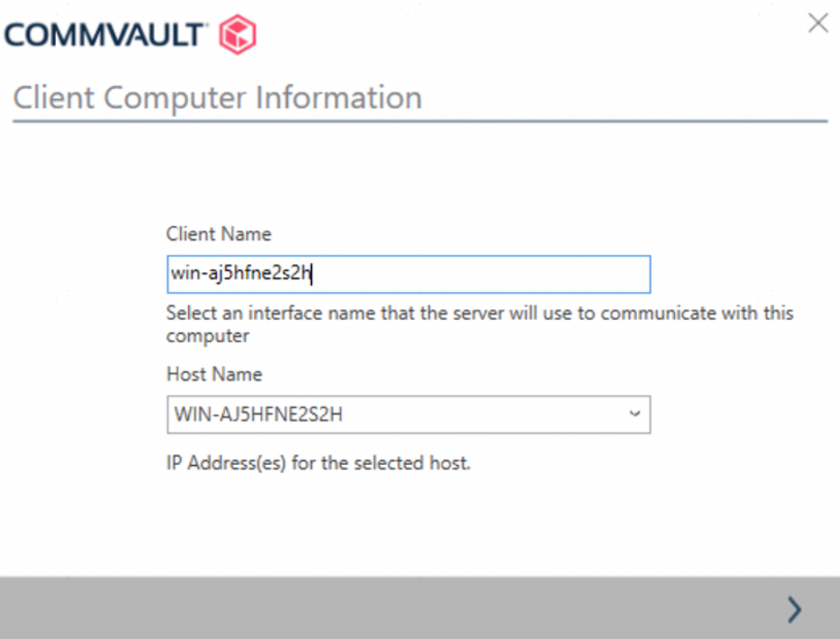Click the word "computer" in description's second line
Screen dimensions: 840x639
[x=208, y=336]
